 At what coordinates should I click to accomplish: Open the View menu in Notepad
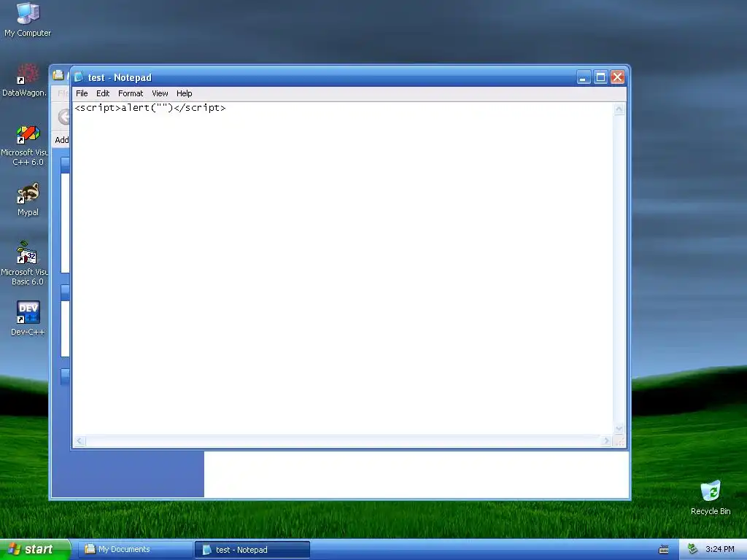tap(160, 93)
